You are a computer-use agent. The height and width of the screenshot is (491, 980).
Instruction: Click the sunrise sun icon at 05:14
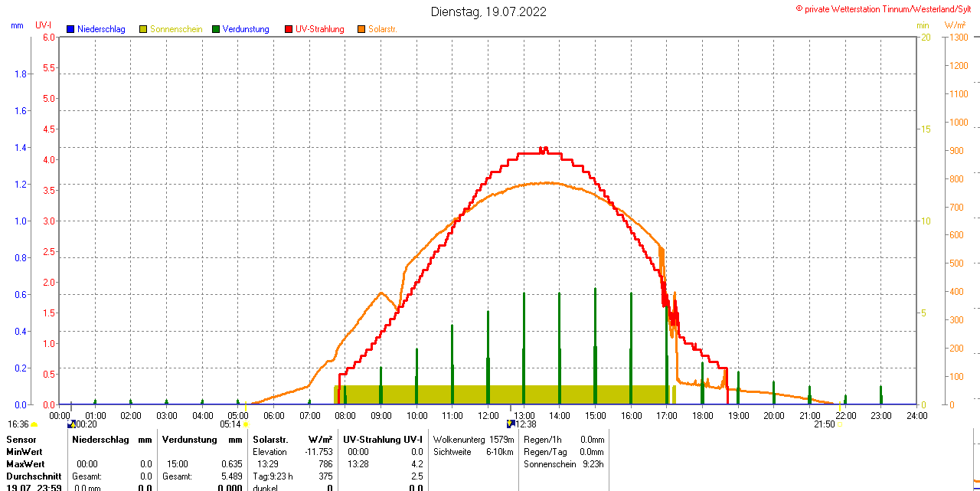tap(246, 424)
